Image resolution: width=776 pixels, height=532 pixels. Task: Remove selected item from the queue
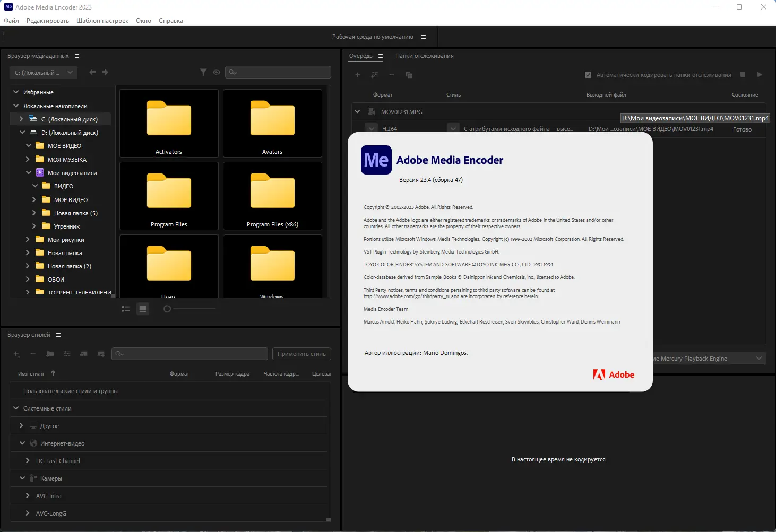391,75
